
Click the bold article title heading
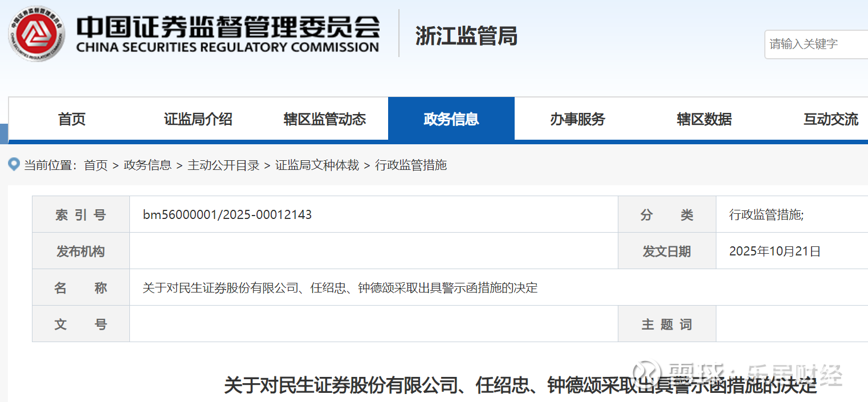coord(520,385)
